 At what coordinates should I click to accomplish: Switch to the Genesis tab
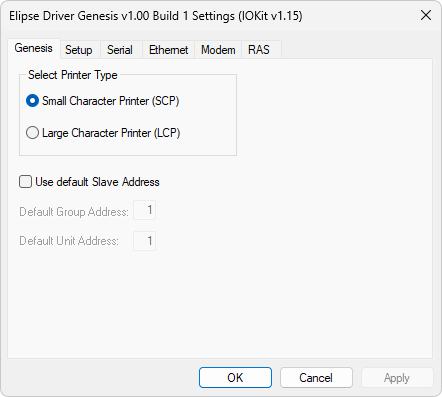tap(34, 49)
